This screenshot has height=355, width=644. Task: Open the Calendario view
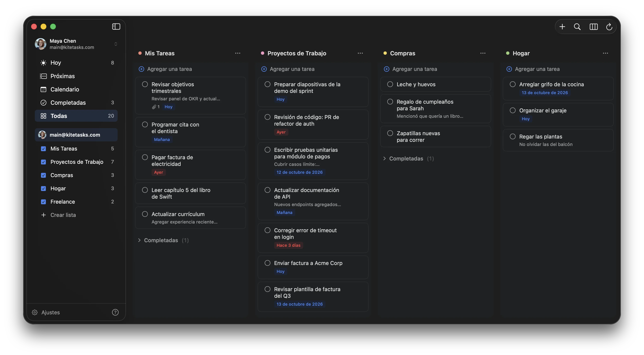click(76, 89)
